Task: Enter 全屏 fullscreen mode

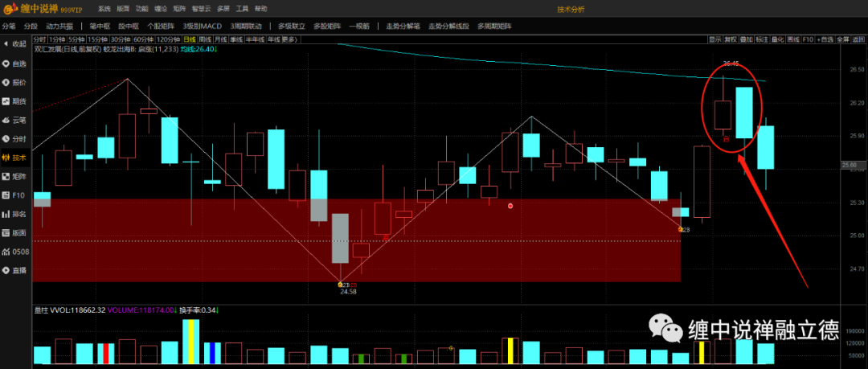Action: click(x=843, y=39)
